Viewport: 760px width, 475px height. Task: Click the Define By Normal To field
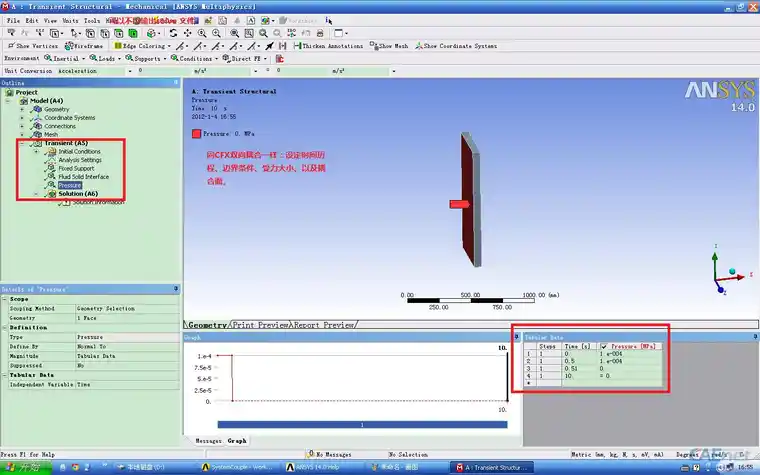point(127,347)
